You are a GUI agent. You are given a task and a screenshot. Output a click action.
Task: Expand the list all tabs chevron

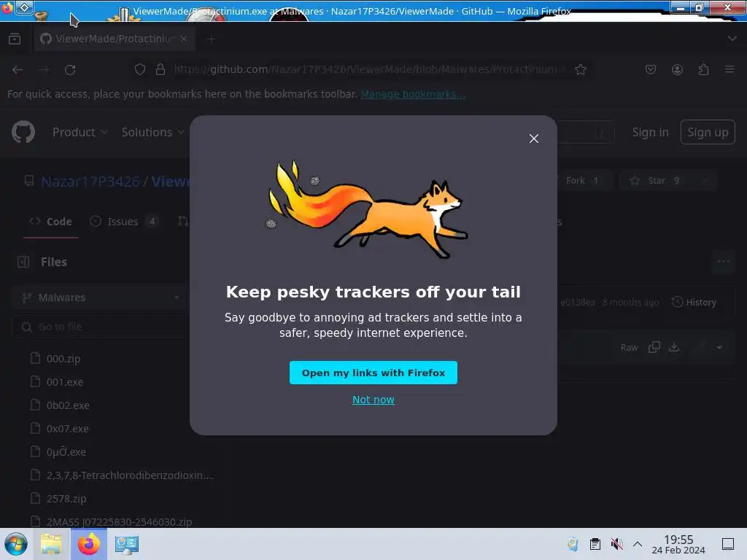tap(732, 39)
